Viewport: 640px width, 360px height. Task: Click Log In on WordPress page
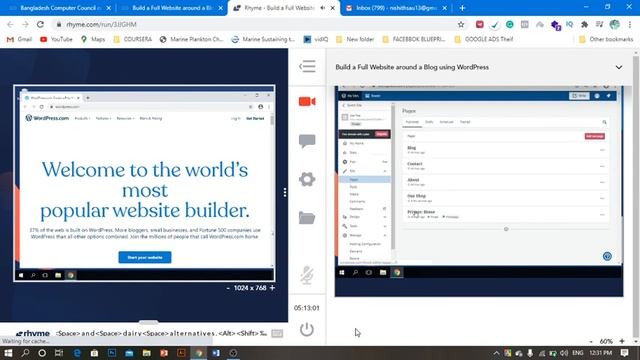pos(236,118)
